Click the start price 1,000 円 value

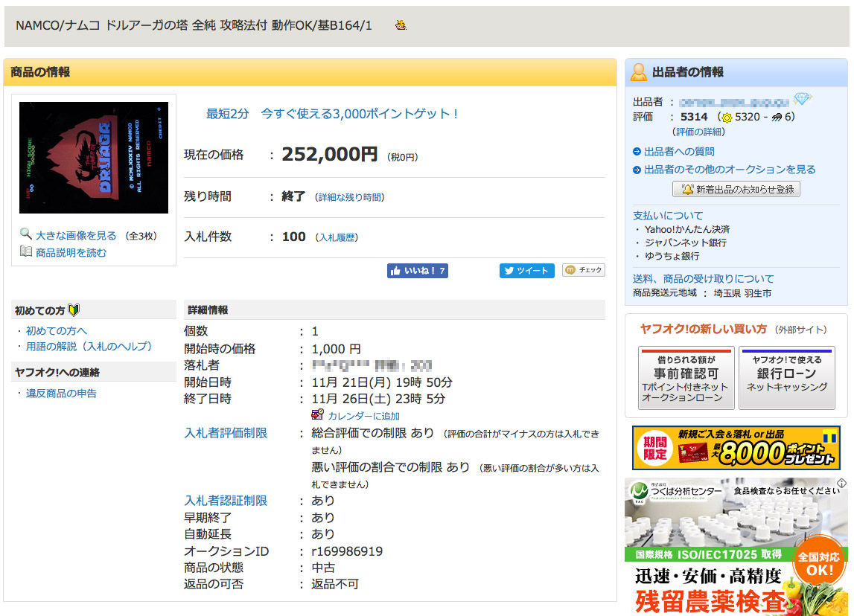click(336, 349)
